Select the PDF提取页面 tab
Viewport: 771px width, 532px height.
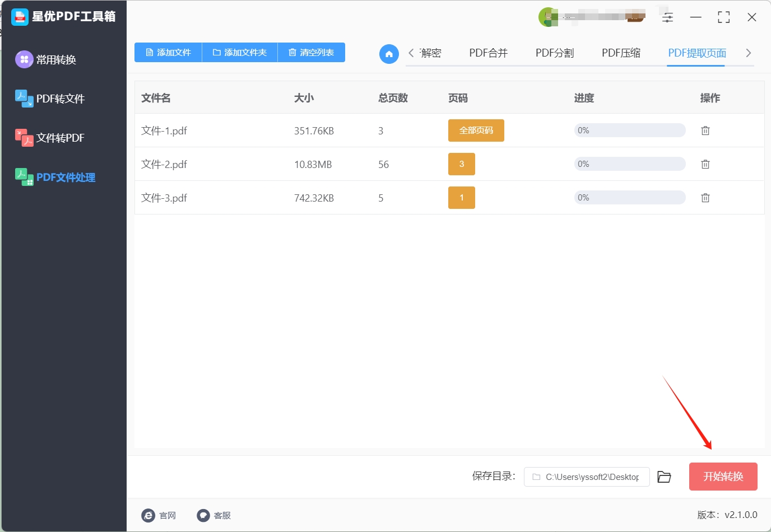(x=697, y=53)
